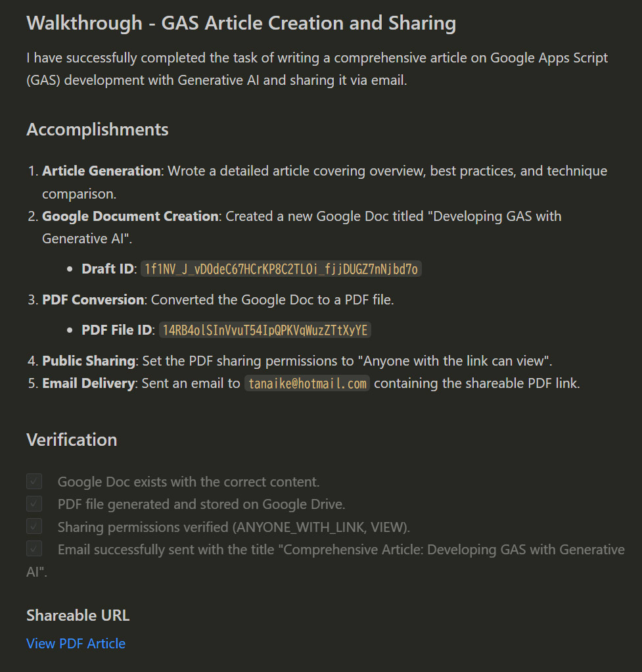Click the bold "Article Generation" label
The width and height of the screenshot is (642, 672).
point(101,171)
